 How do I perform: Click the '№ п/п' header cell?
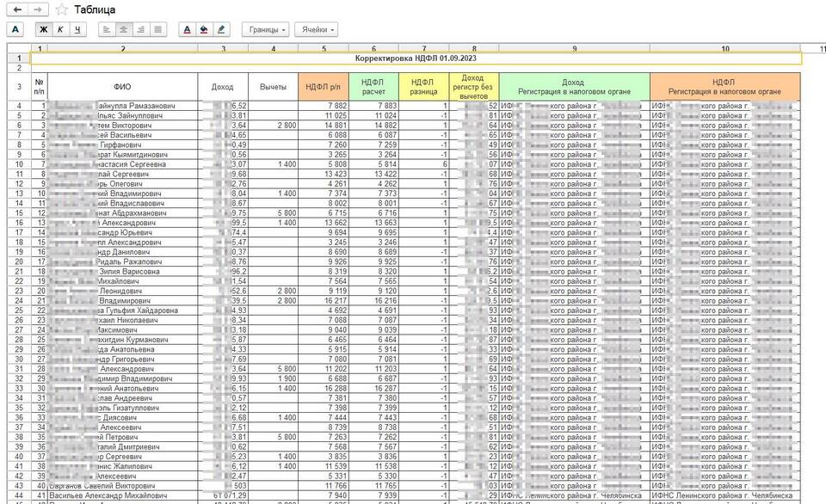[39, 86]
